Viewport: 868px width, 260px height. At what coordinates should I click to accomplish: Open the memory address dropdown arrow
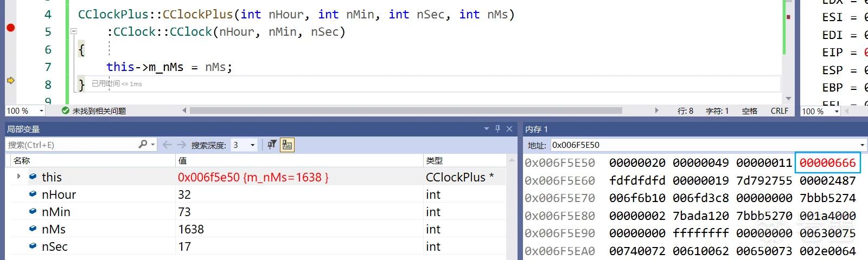(x=862, y=145)
